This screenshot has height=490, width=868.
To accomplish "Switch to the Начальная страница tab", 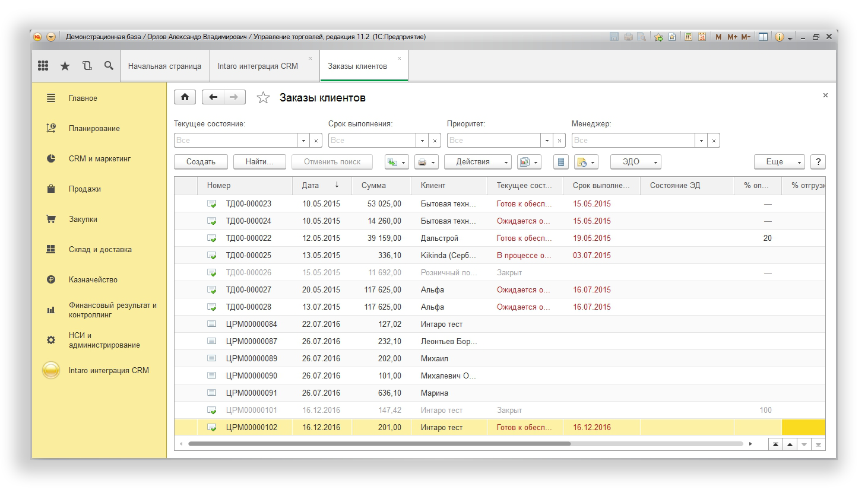I will pos(164,66).
